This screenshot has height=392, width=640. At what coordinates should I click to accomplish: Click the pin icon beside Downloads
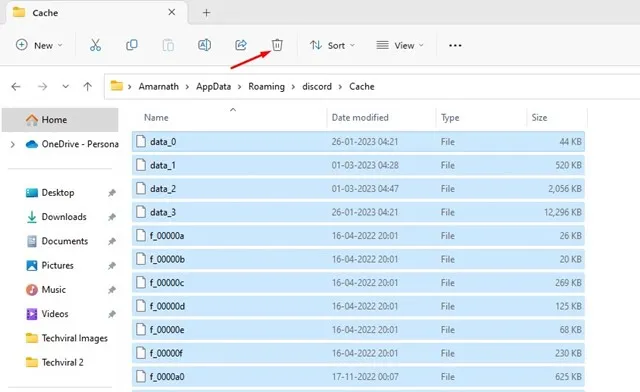coord(112,217)
